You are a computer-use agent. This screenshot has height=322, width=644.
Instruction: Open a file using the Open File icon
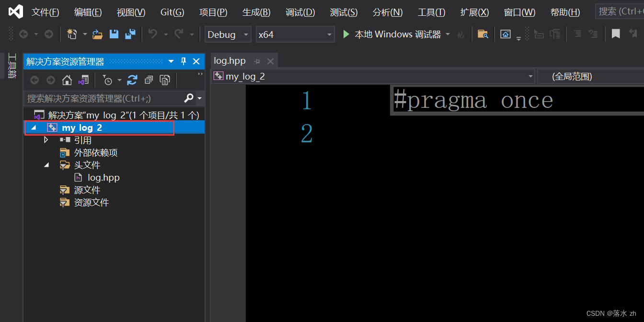[97, 34]
